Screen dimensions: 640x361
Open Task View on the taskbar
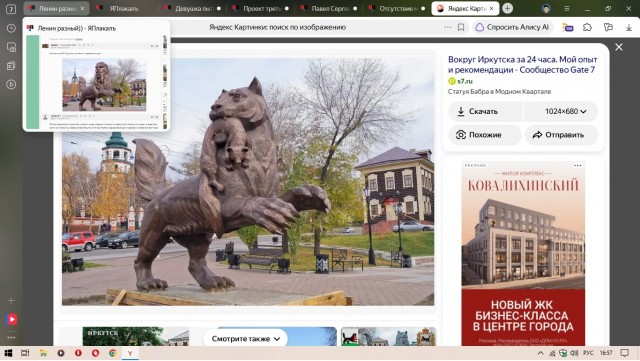[x=25, y=353]
